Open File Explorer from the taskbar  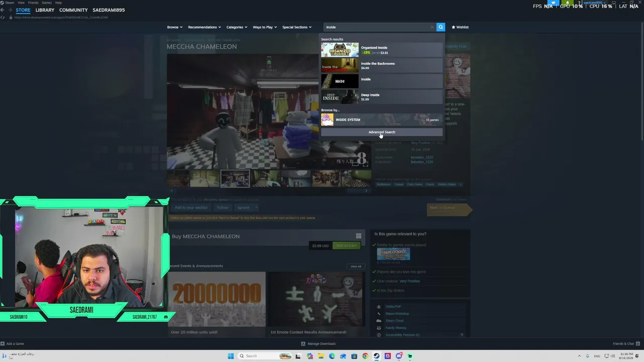320,356
